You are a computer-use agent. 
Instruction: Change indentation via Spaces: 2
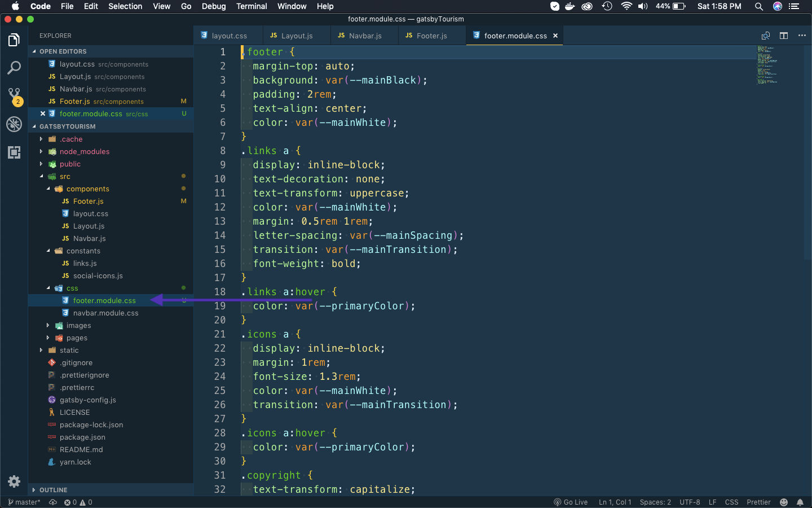pos(655,502)
